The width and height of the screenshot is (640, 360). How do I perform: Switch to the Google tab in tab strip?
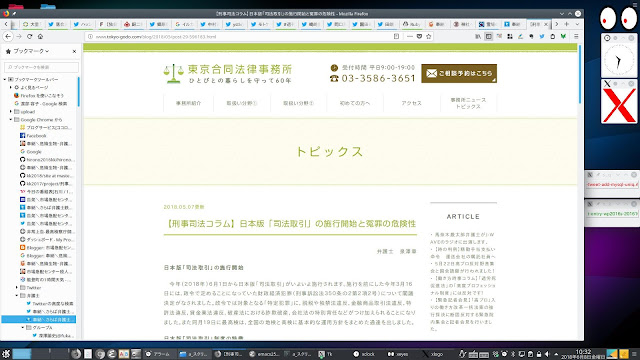point(184,24)
